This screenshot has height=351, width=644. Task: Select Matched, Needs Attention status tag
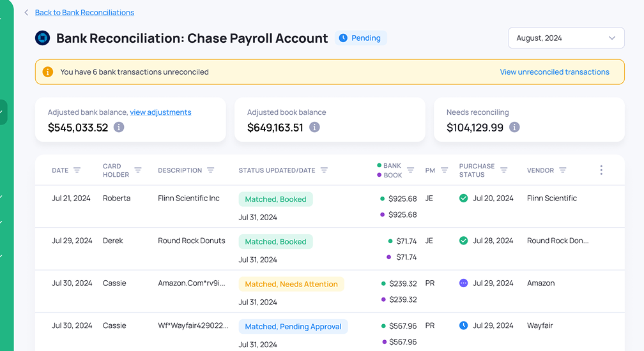point(291,284)
